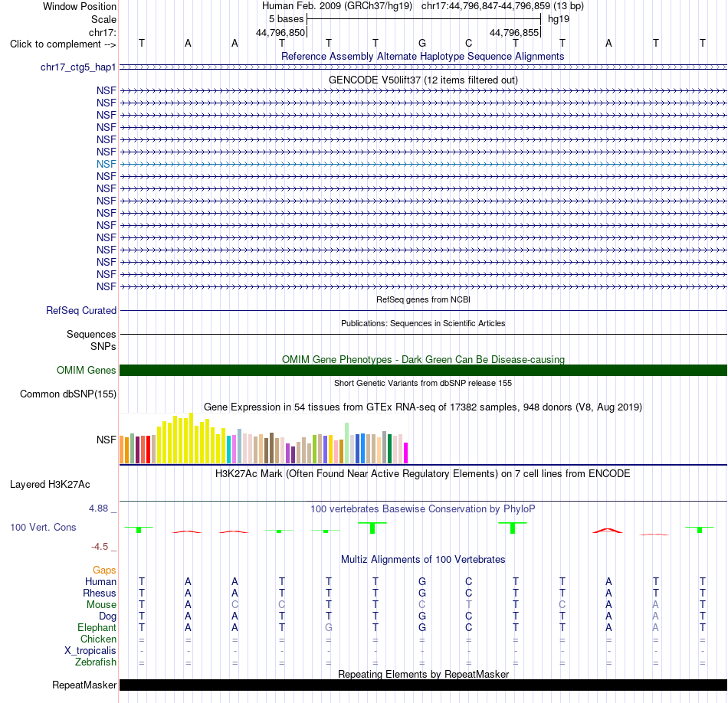Viewport: 728px width, 703px height.
Task: Select the RefSeq Curated track label
Action: pyautogui.click(x=80, y=310)
